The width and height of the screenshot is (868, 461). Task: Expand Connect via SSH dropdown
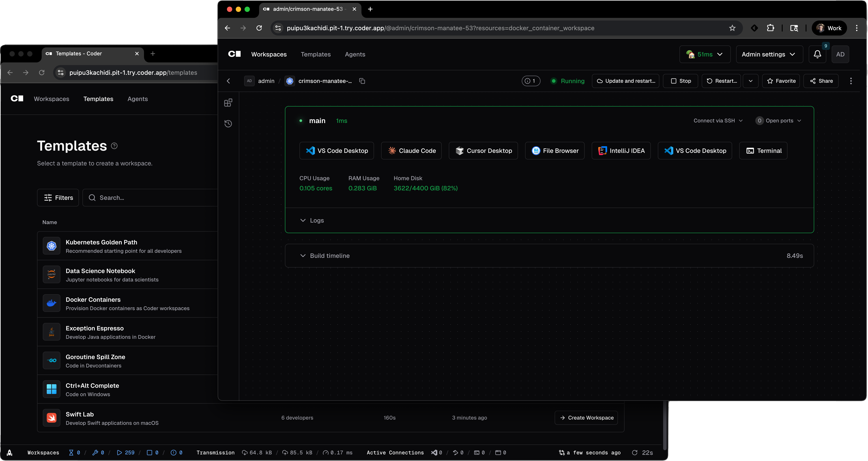click(x=718, y=121)
